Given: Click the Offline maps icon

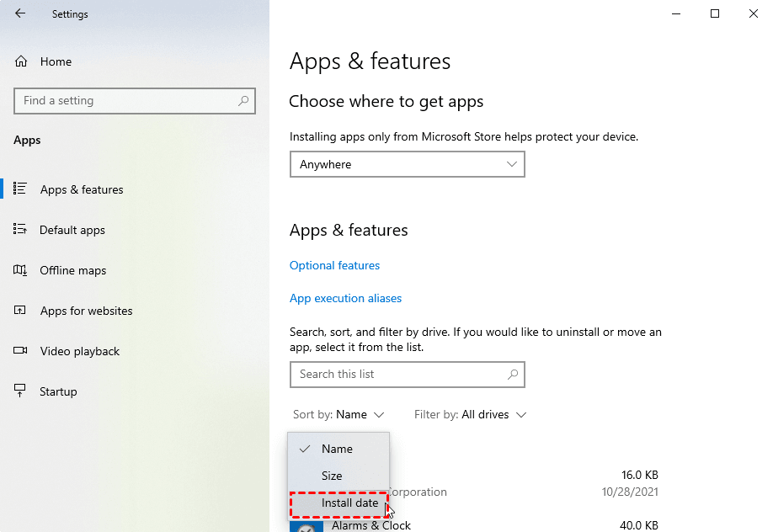Looking at the screenshot, I should (21, 270).
